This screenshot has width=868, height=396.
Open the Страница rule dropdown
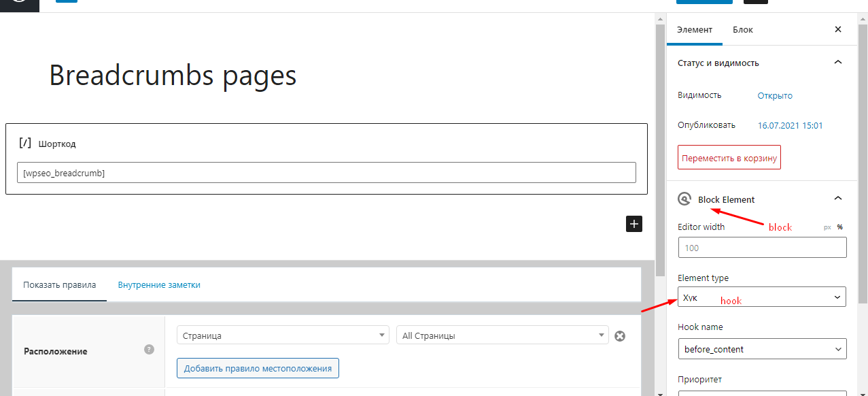(283, 335)
